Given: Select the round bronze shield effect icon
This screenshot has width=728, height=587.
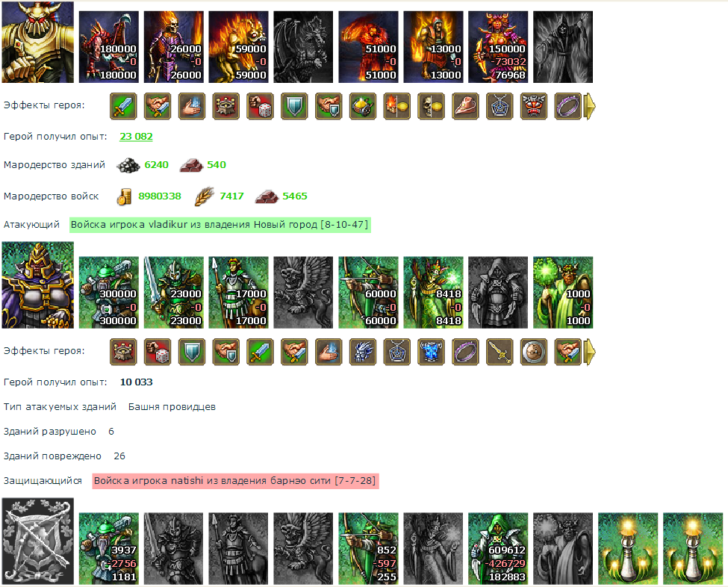Looking at the screenshot, I should pos(533,352).
